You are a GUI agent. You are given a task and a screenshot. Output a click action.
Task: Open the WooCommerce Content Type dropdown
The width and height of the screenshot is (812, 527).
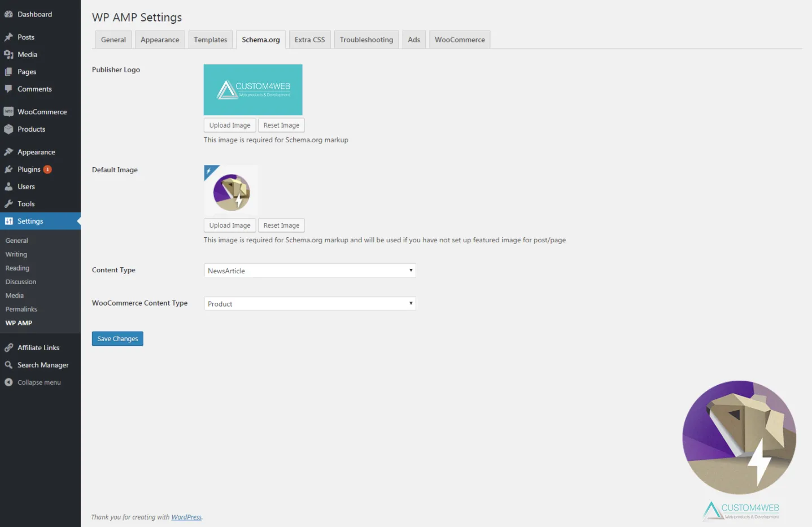point(309,303)
